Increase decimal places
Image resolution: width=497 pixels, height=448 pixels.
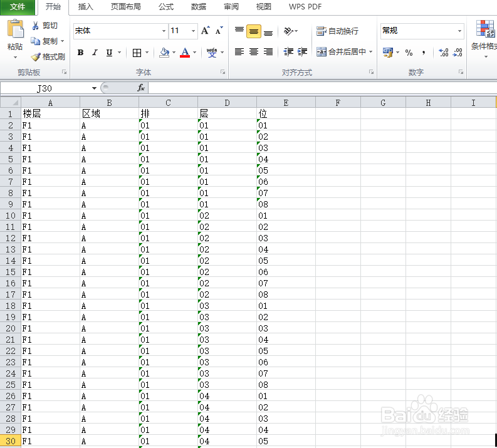[444, 53]
